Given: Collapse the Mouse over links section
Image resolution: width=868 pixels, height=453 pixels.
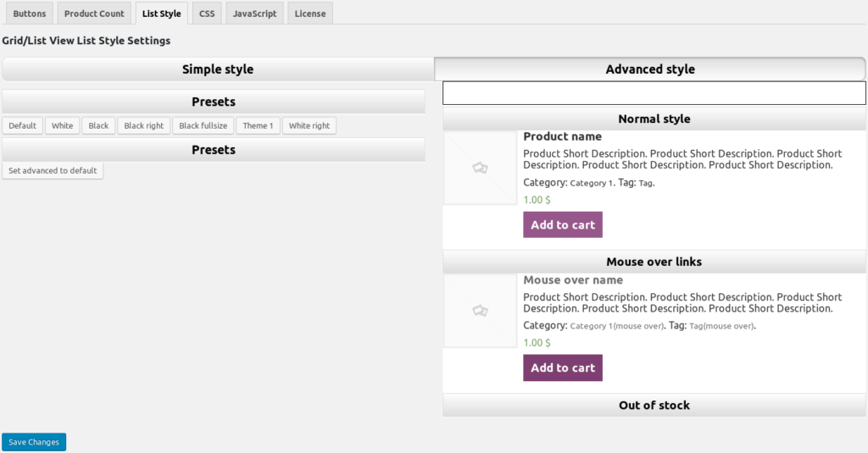Looking at the screenshot, I should [654, 262].
